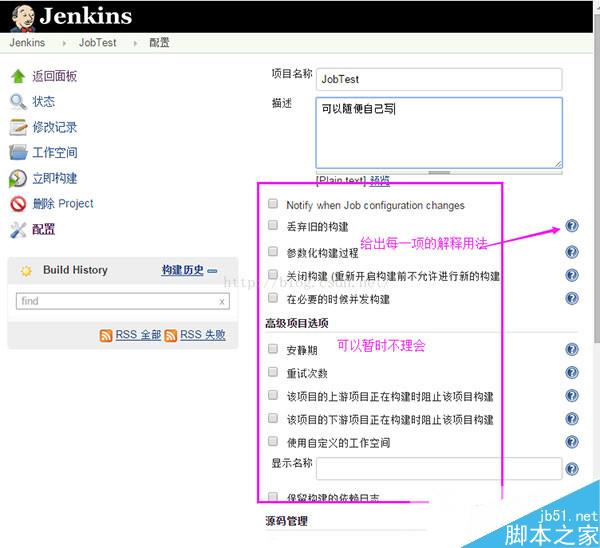The height and width of the screenshot is (548, 600).
Task: Click the folder icon for 工作空间
Action: 18,152
